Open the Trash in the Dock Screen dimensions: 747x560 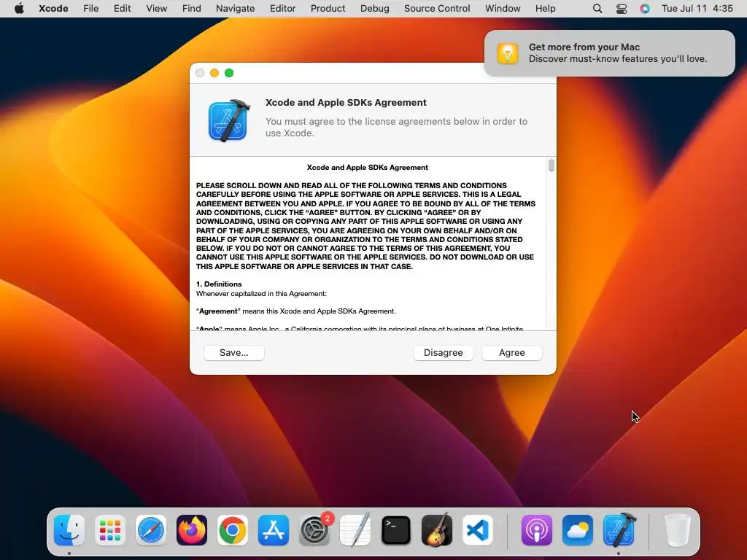click(678, 530)
